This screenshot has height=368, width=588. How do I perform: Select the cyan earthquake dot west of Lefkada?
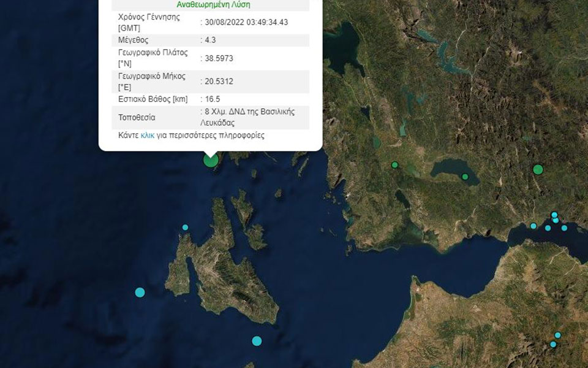[184, 227]
